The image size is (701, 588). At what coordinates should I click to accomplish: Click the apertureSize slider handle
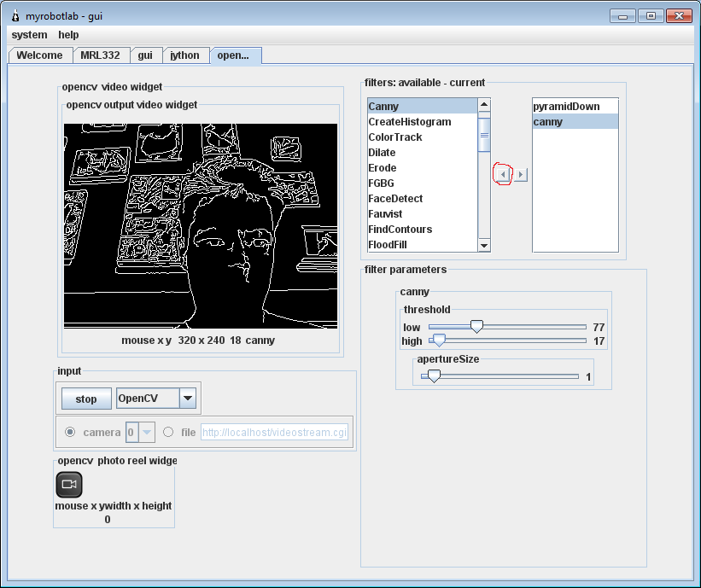pos(434,376)
